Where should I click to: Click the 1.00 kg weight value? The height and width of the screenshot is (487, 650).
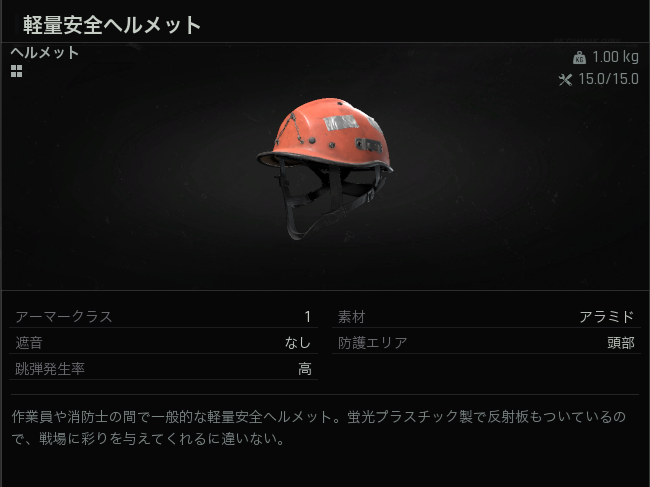coord(615,57)
